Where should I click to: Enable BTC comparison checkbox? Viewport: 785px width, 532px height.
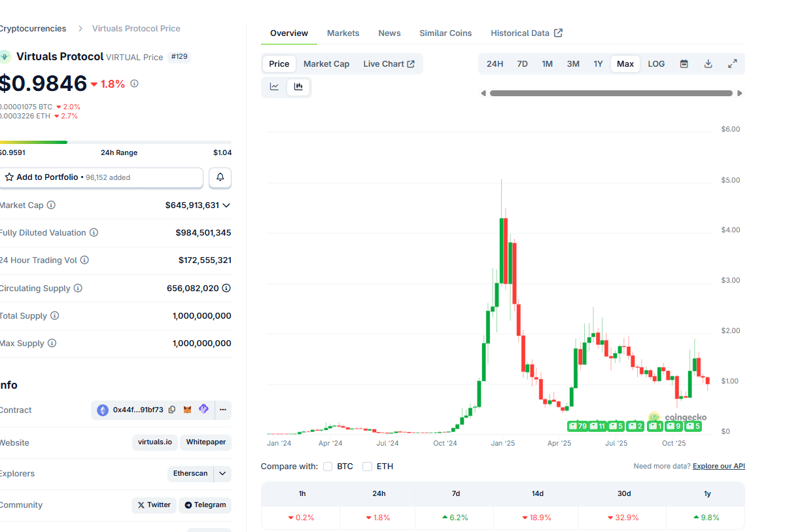pos(328,467)
